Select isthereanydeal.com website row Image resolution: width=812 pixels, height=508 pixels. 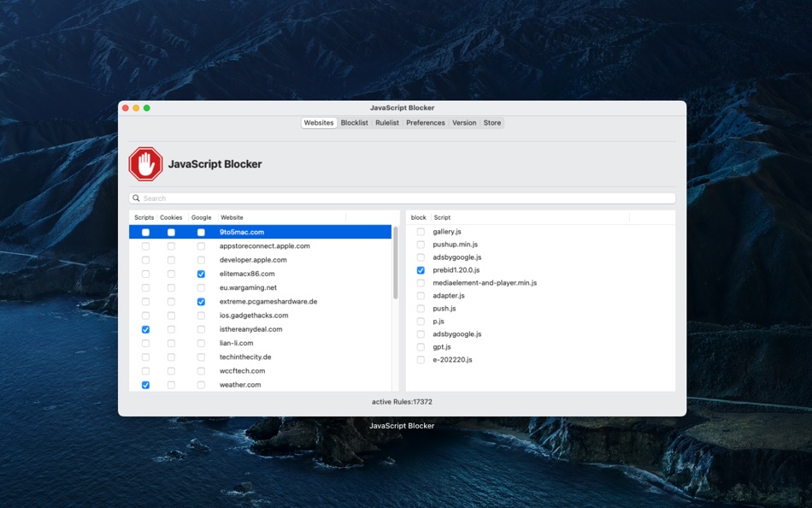(261, 329)
